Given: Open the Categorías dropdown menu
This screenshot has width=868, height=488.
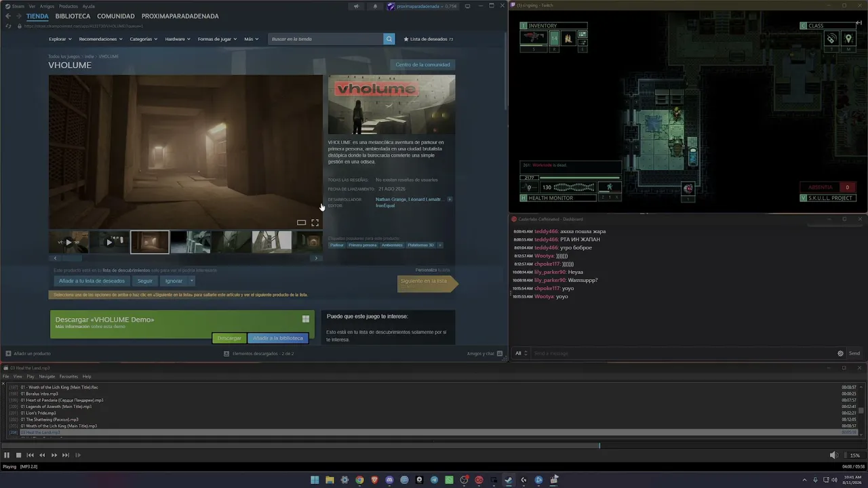Looking at the screenshot, I should pyautogui.click(x=144, y=39).
